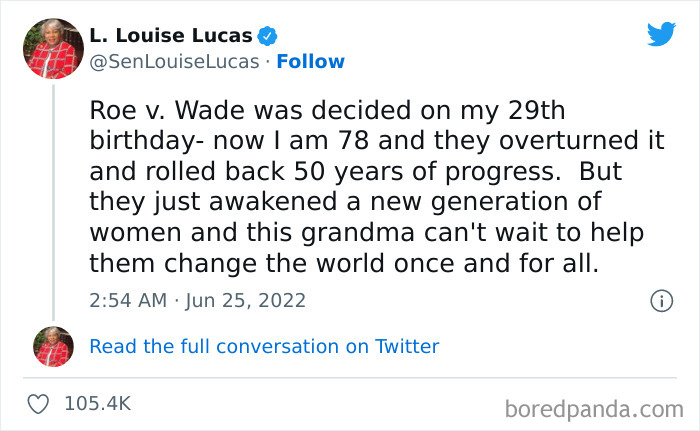Read the full conversation on Twitter
This screenshot has height=431, width=700.
click(x=264, y=347)
